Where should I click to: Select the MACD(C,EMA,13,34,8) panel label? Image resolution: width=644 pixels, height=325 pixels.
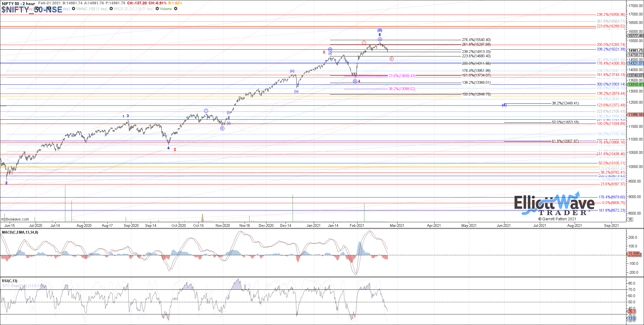(20, 232)
